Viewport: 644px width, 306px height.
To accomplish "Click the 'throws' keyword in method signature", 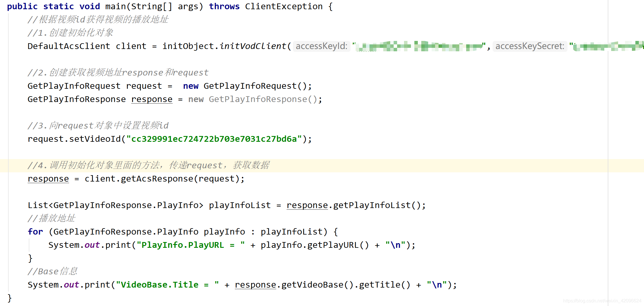I will click(224, 6).
